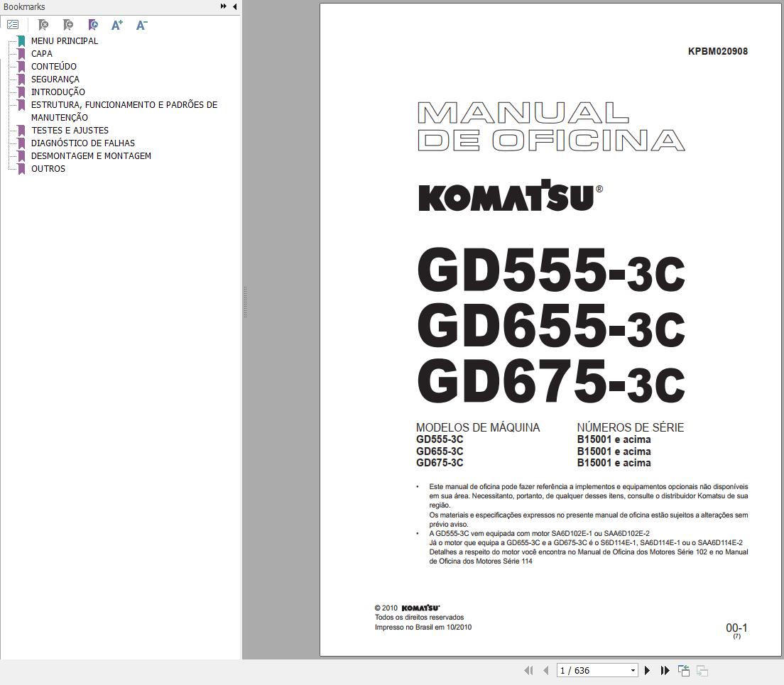Click the previous view icon
This screenshot has width=784, height=685.
(683, 671)
